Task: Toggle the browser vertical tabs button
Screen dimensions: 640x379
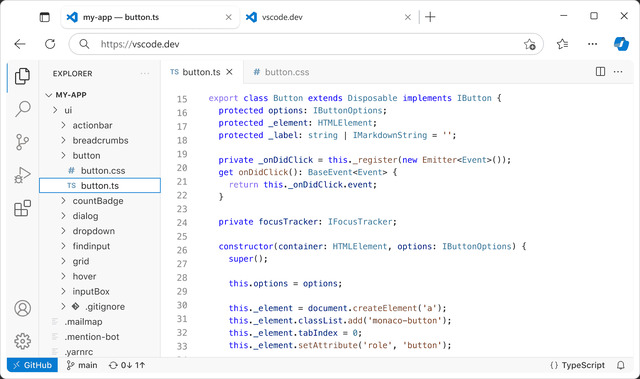Action: [44, 17]
